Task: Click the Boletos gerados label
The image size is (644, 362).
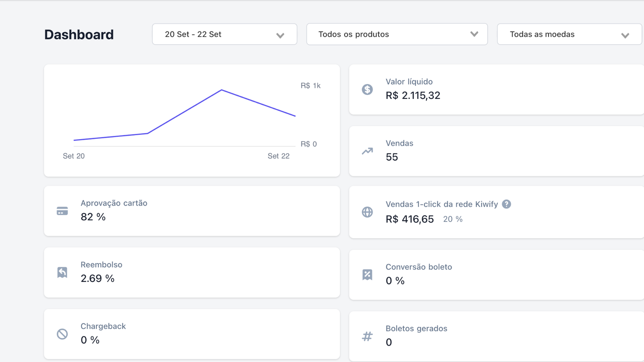Action: 416,329
